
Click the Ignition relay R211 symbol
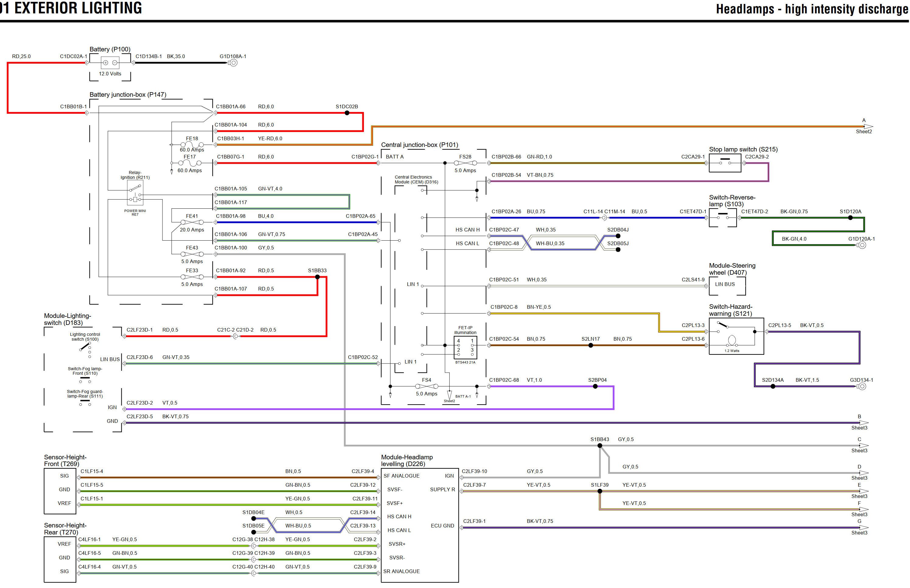[135, 193]
